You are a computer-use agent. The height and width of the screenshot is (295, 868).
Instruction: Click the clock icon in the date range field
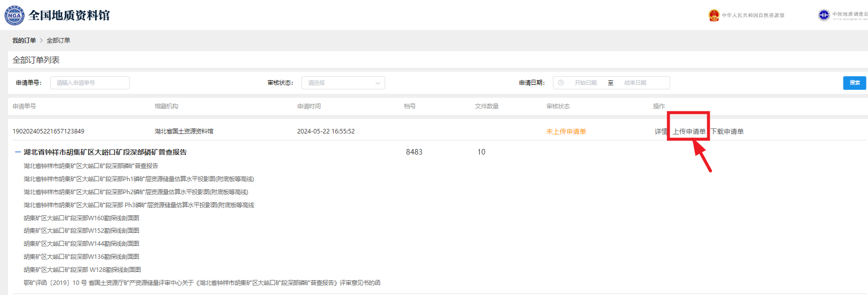click(561, 83)
